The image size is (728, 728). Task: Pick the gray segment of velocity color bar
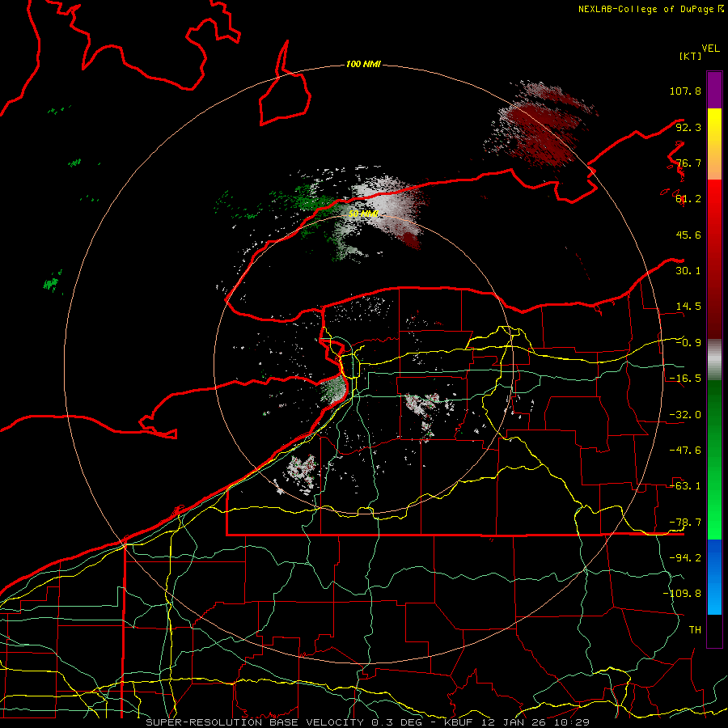pos(714,360)
